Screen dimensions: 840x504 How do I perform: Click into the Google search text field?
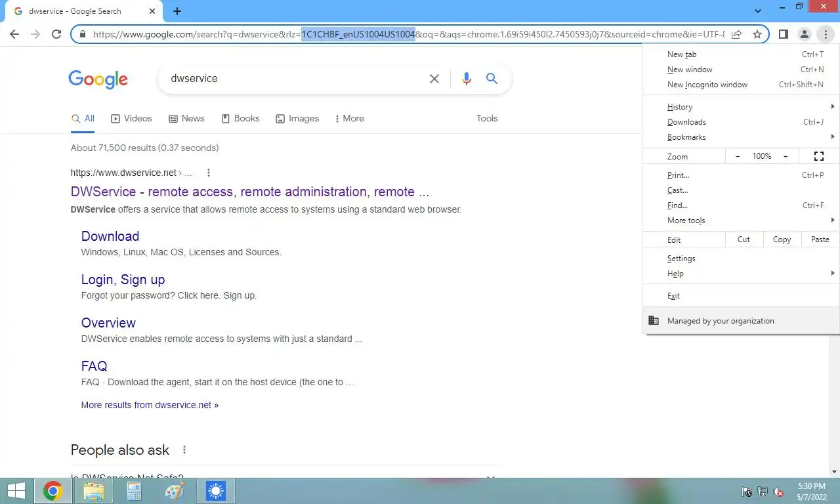(x=295, y=79)
